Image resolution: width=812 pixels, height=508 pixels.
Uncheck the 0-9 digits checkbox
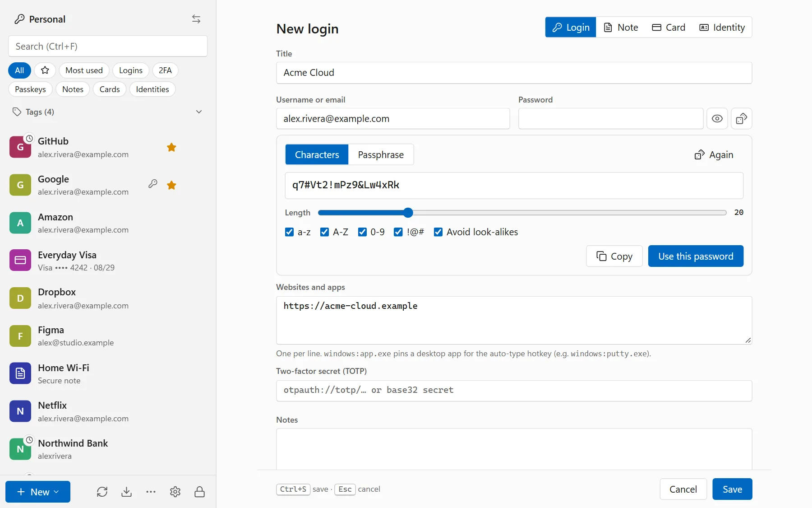click(362, 232)
